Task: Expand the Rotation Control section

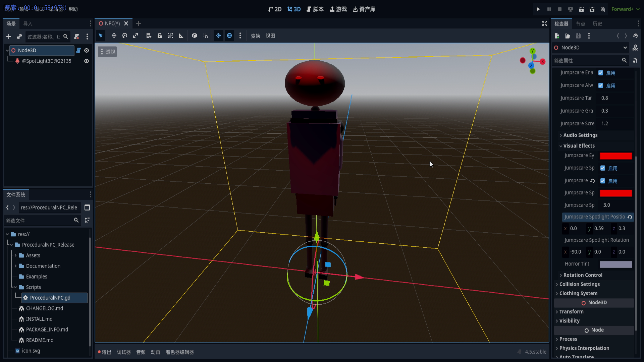Action: pyautogui.click(x=583, y=275)
